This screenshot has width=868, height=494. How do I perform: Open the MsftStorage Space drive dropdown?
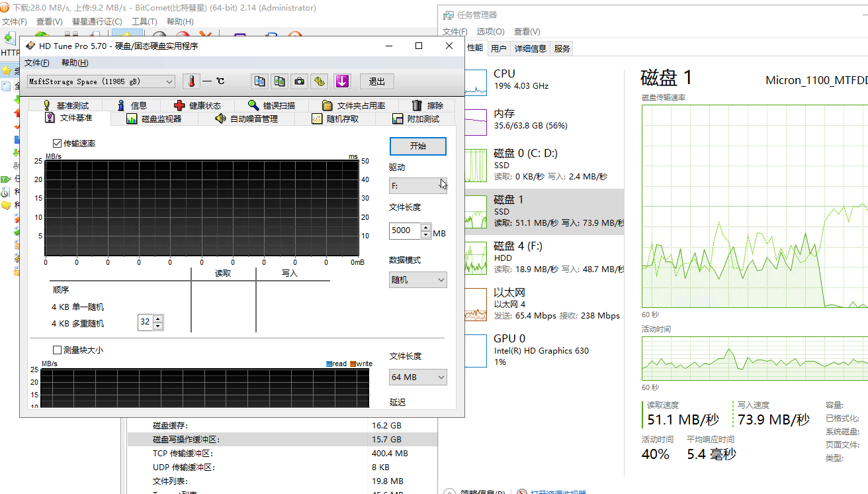point(101,81)
